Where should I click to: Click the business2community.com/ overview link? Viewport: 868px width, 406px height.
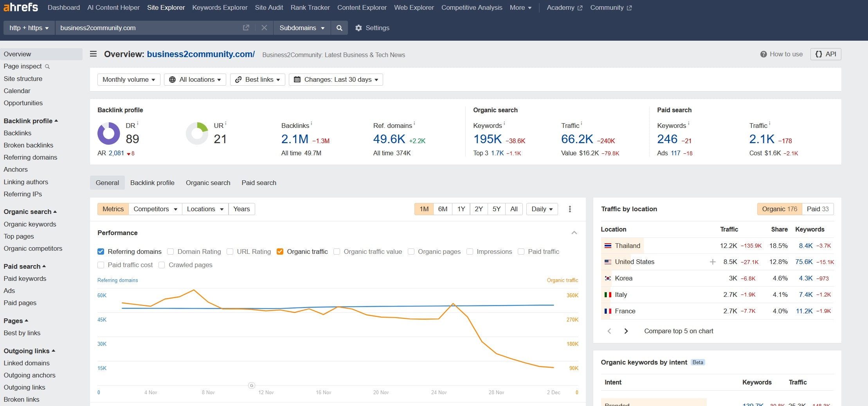point(201,54)
